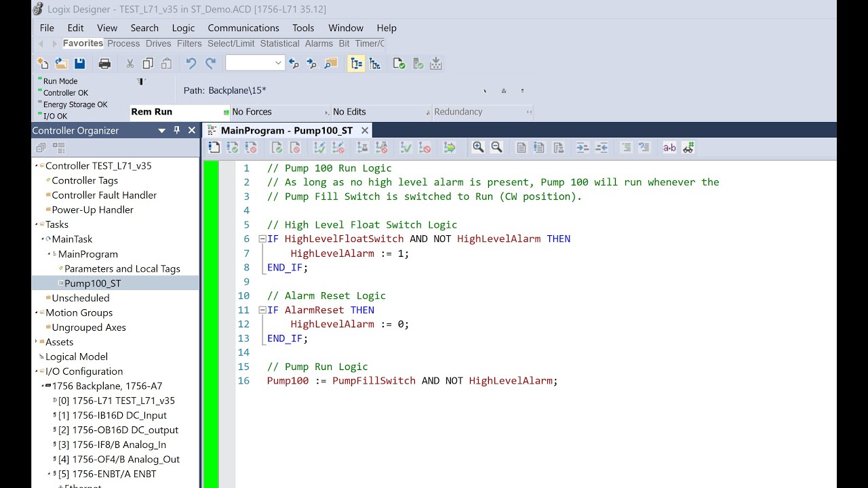Viewport: 868px width, 488px height.
Task: Select the Pump100_ST routine
Action: pos(93,283)
